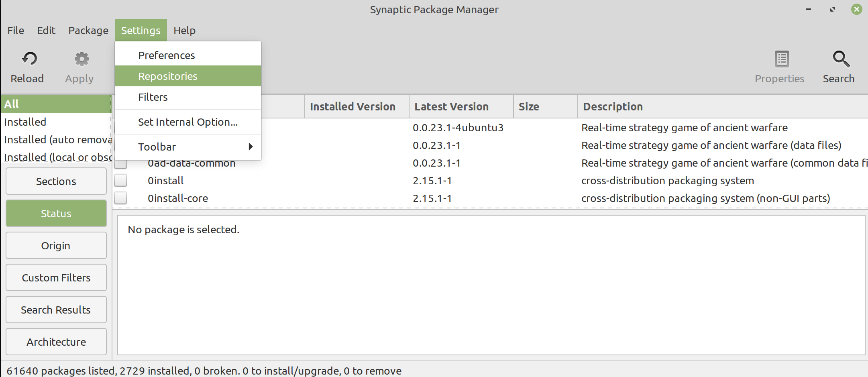
Task: Select the All status filter
Action: click(x=56, y=104)
